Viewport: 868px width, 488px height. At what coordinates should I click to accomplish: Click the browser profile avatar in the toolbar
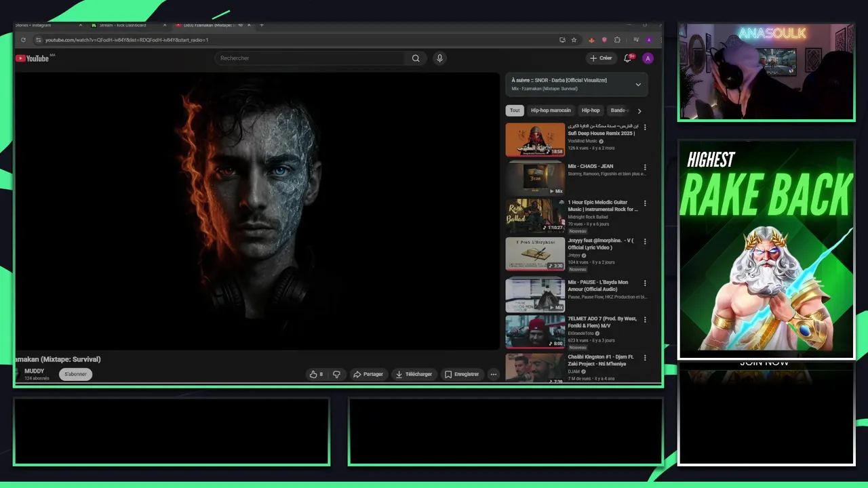[x=649, y=40]
